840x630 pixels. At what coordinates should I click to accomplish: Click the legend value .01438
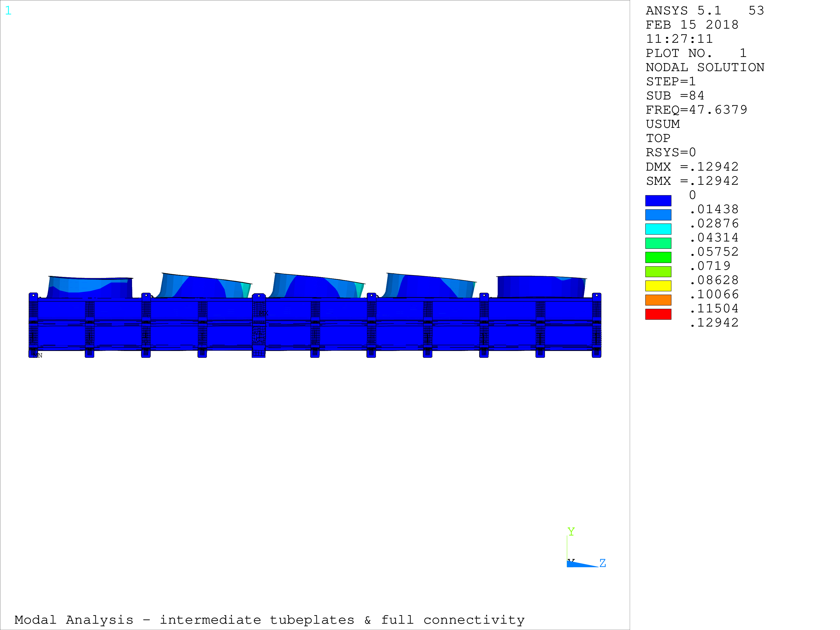click(x=714, y=209)
